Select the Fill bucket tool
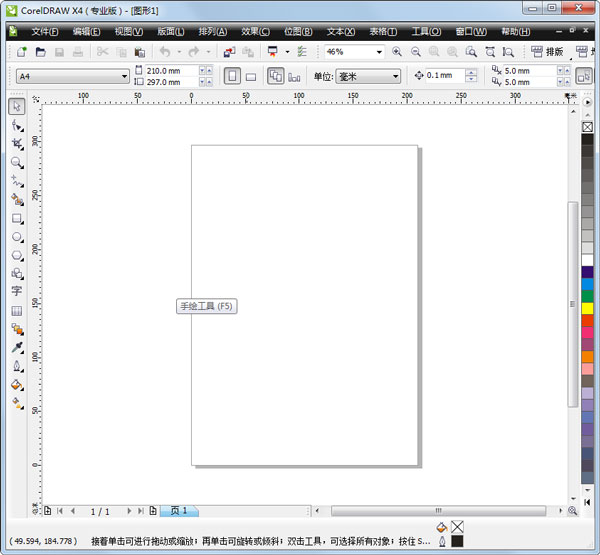Viewport: 600px width, 555px height. point(17,385)
